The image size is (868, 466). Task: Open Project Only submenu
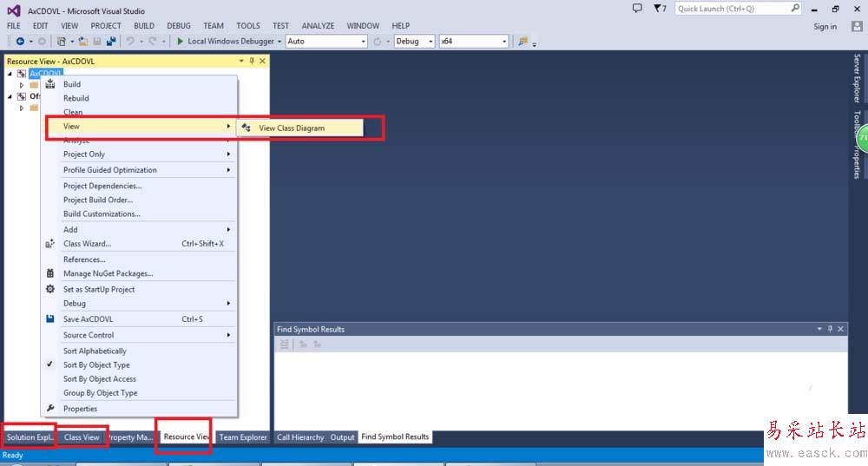(140, 154)
